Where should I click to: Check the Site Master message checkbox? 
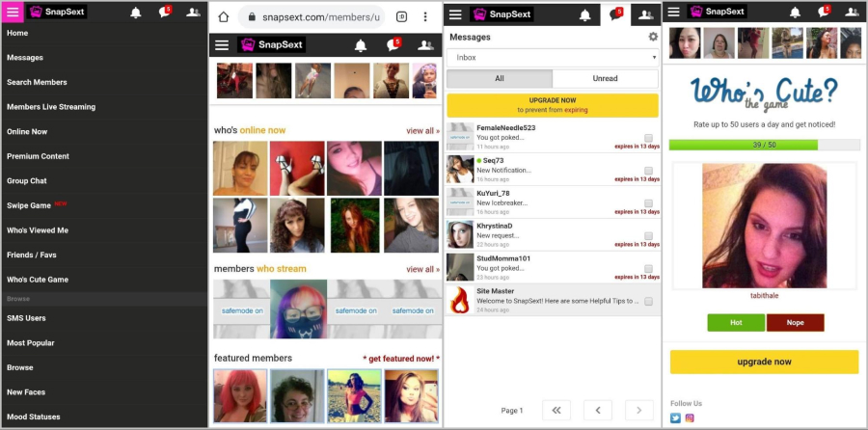pyautogui.click(x=648, y=301)
